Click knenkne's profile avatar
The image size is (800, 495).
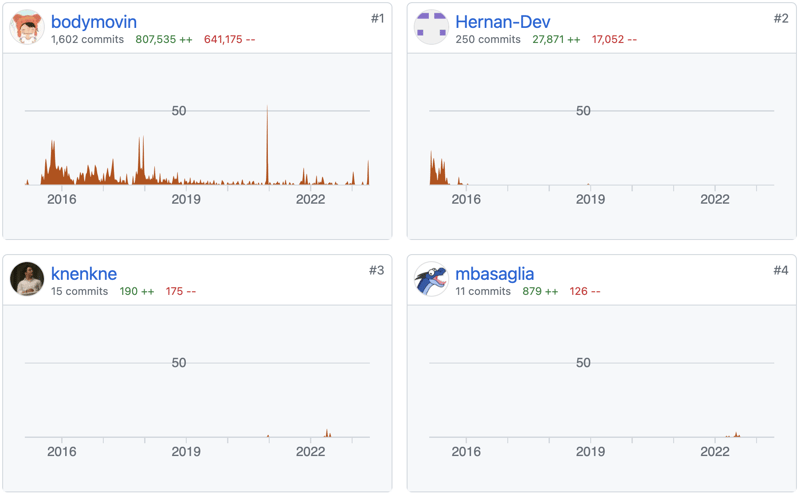[x=27, y=279]
